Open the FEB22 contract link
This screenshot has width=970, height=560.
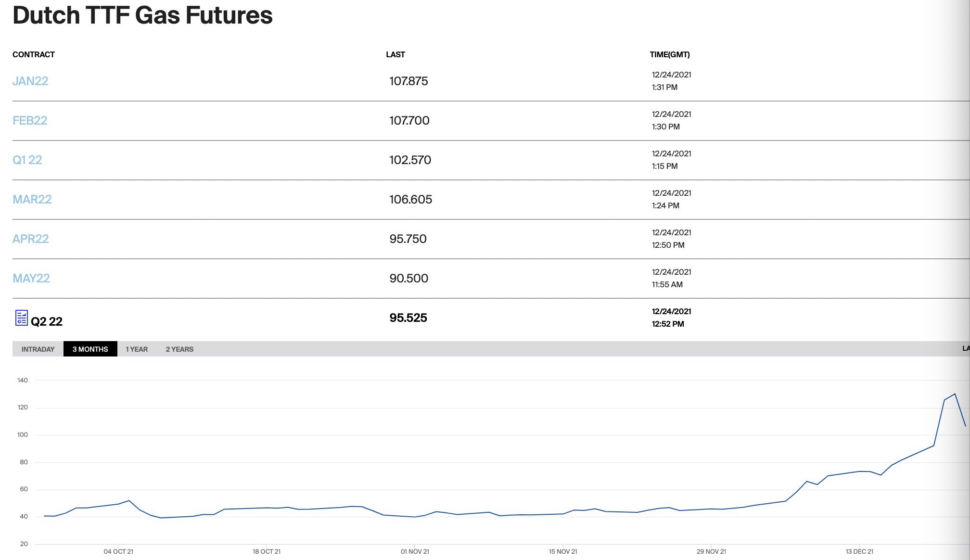30,120
